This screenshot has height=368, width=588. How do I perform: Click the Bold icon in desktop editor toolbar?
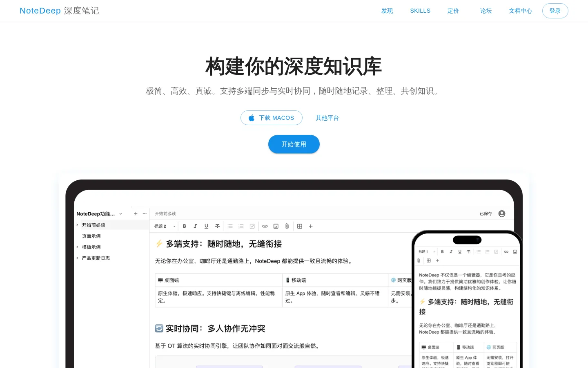pos(185,226)
